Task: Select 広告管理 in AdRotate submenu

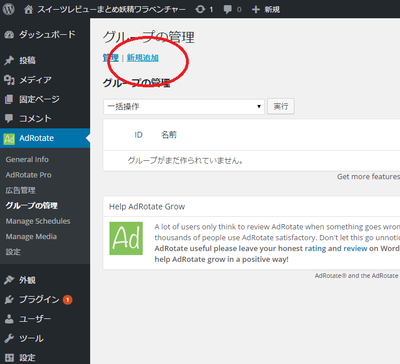Action: pyautogui.click(x=20, y=190)
